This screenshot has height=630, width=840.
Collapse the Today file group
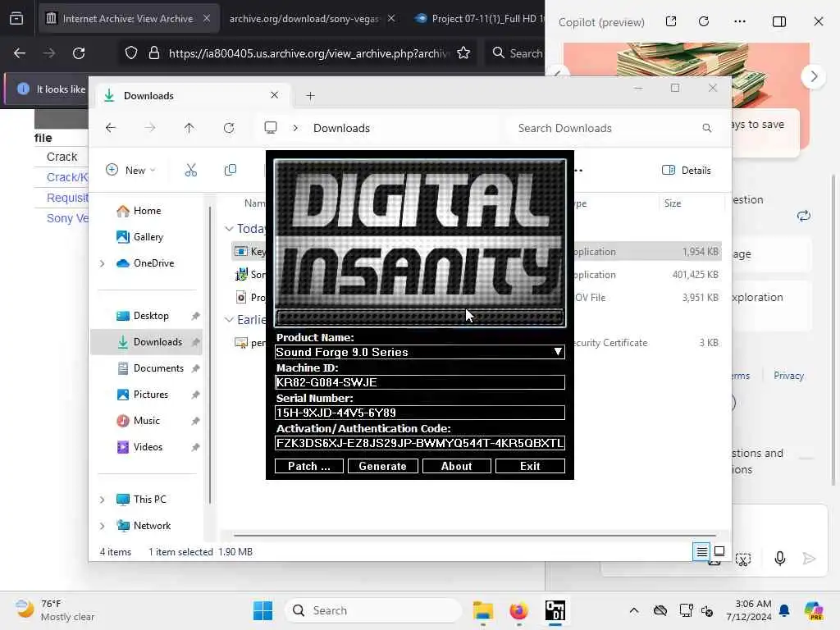[230, 229]
